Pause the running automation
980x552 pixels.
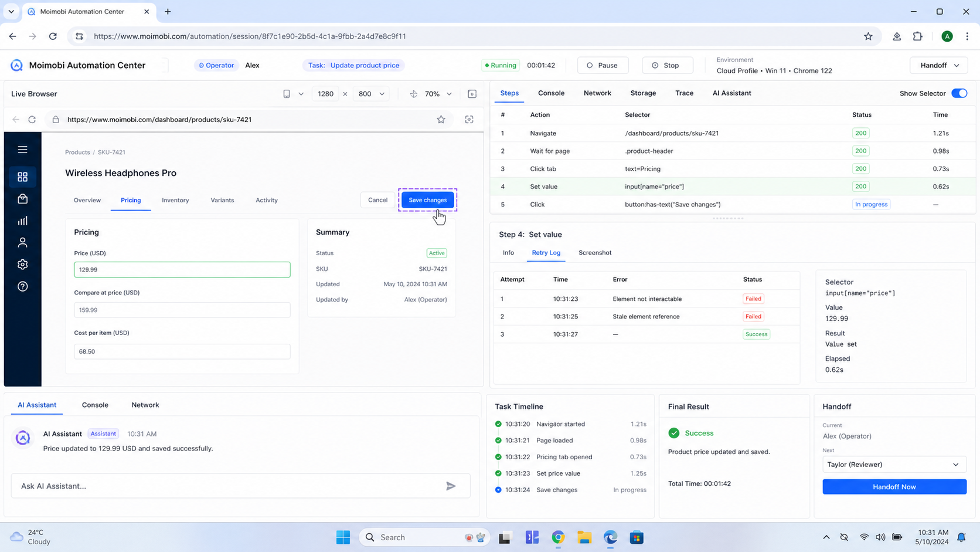pyautogui.click(x=603, y=65)
